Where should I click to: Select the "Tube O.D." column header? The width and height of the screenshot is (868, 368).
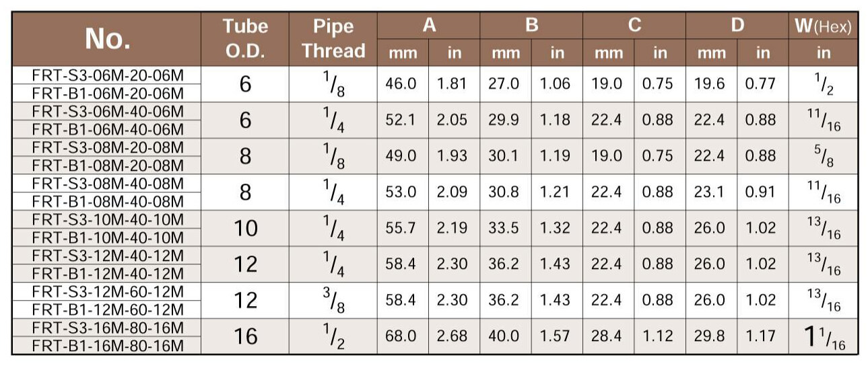[245, 39]
